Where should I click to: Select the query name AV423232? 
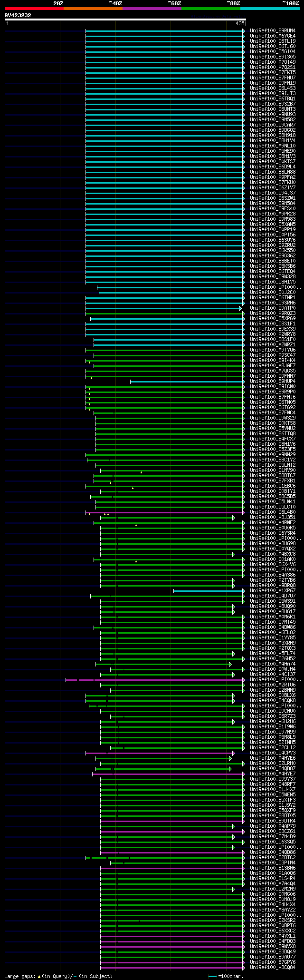pos(18,15)
